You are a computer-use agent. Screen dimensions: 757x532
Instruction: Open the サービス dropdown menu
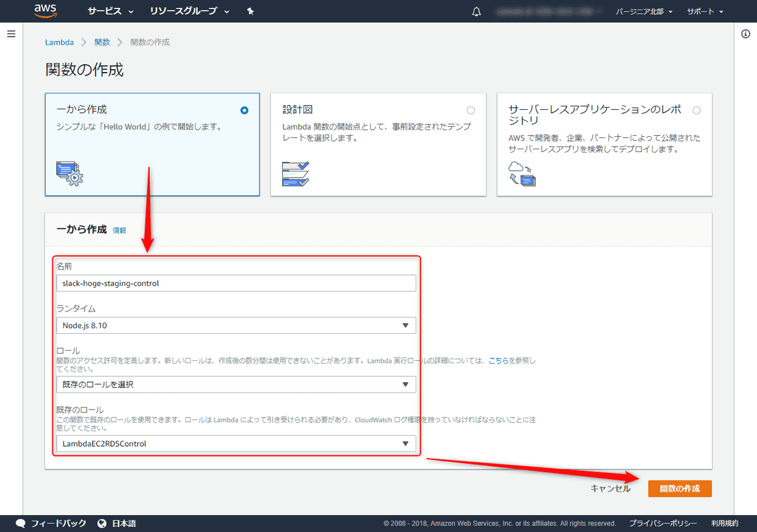[111, 11]
